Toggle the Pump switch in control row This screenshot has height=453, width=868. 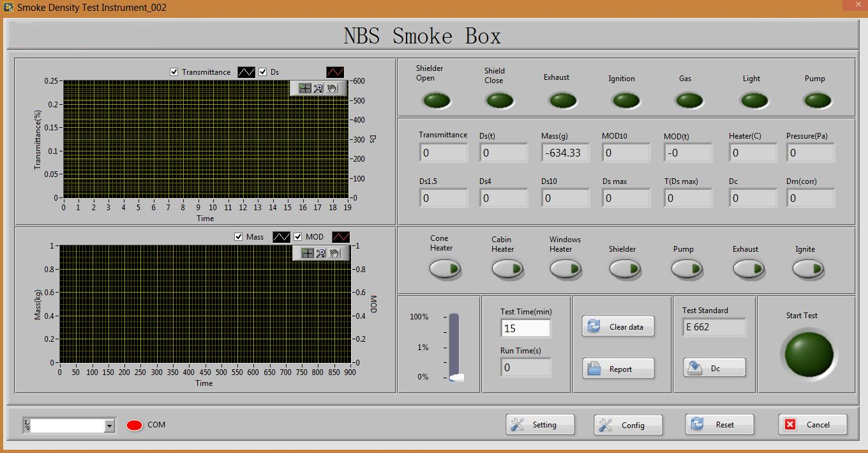[687, 270]
